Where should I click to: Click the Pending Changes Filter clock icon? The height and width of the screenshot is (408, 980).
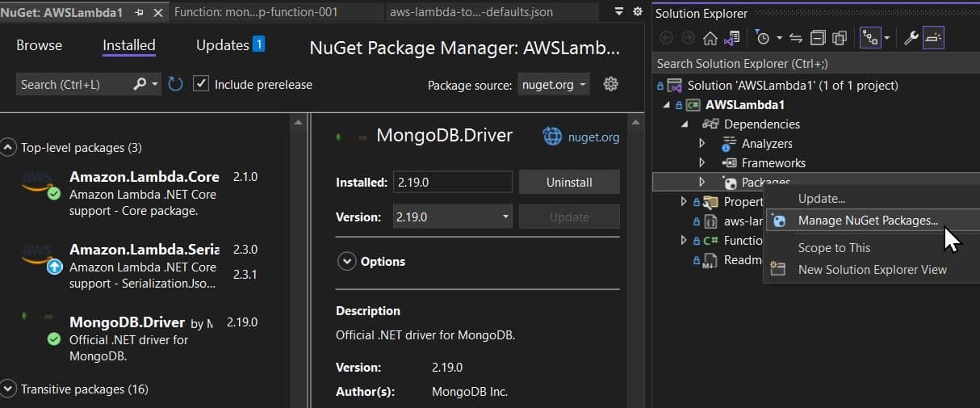763,38
